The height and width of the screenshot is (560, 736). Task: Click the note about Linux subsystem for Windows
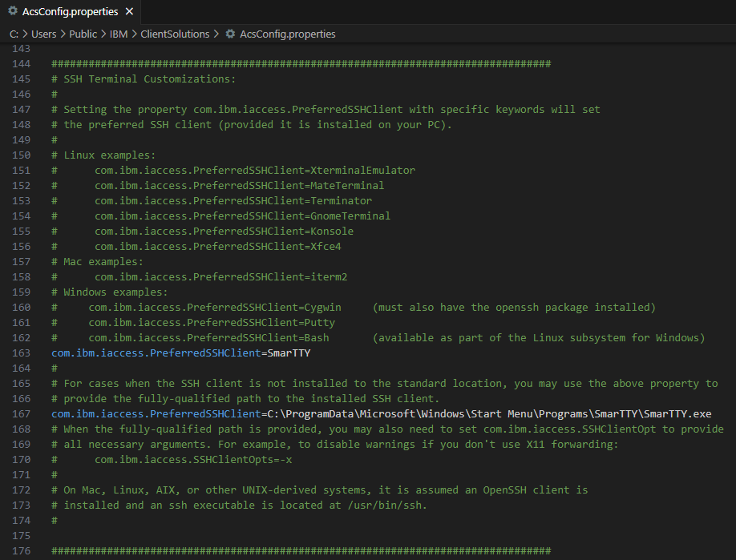(x=539, y=338)
